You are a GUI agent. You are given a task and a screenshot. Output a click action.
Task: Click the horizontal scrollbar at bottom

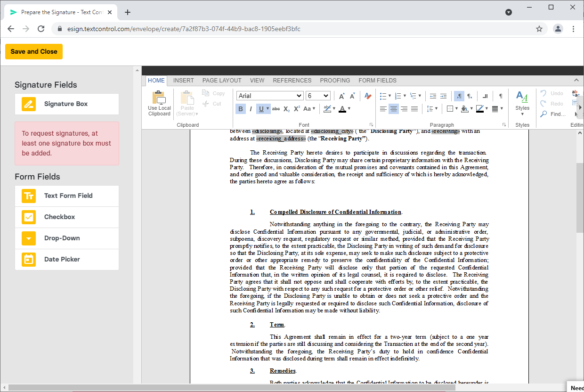coord(232,388)
